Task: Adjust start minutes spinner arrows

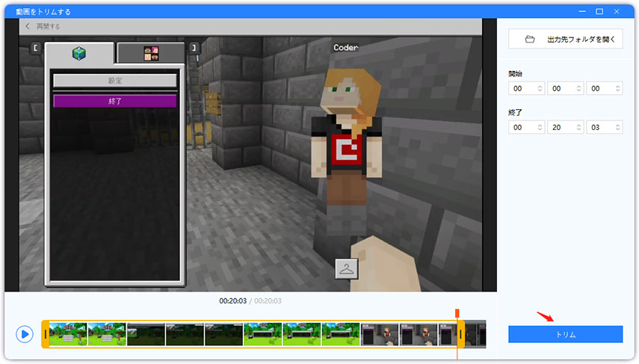Action: click(578, 88)
